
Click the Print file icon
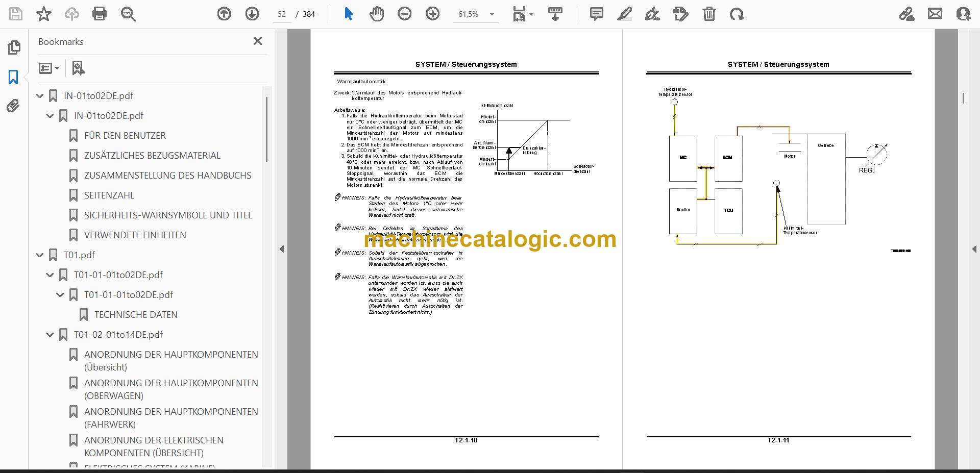[x=100, y=14]
